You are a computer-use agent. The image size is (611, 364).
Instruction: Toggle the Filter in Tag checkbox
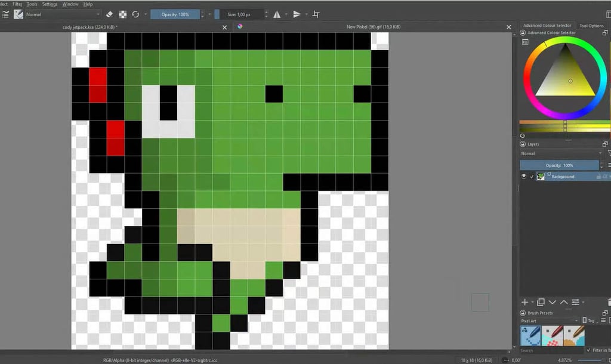[x=588, y=350]
